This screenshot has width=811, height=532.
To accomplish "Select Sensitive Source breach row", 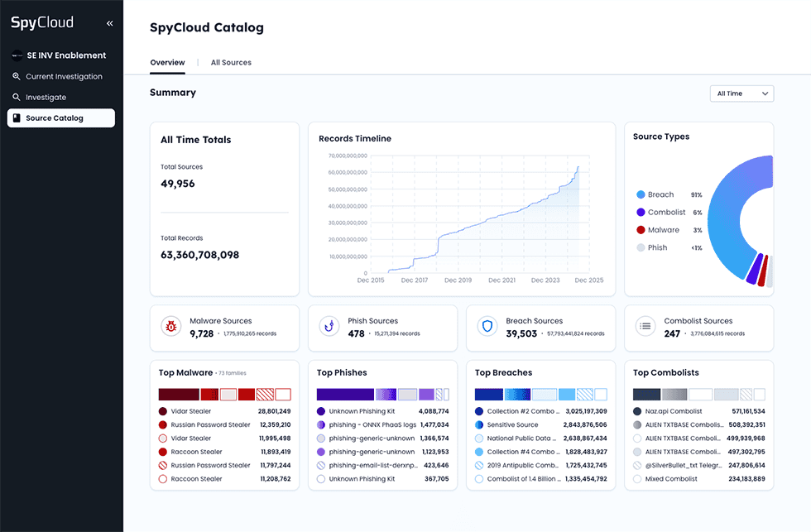I will click(x=541, y=425).
